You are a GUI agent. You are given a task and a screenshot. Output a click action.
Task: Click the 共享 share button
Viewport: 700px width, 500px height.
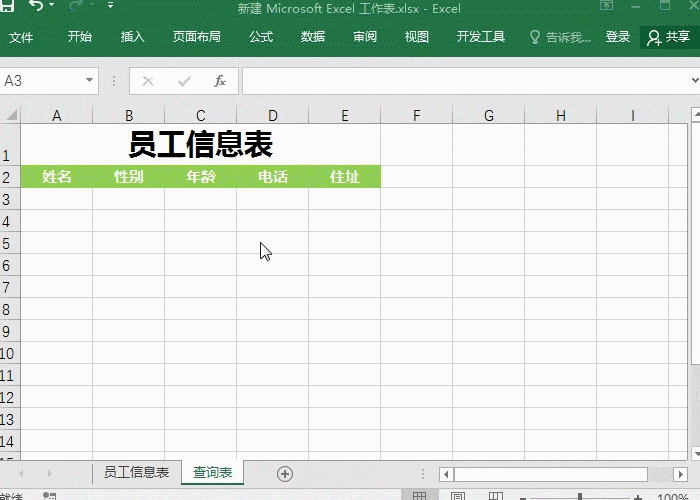click(x=669, y=38)
